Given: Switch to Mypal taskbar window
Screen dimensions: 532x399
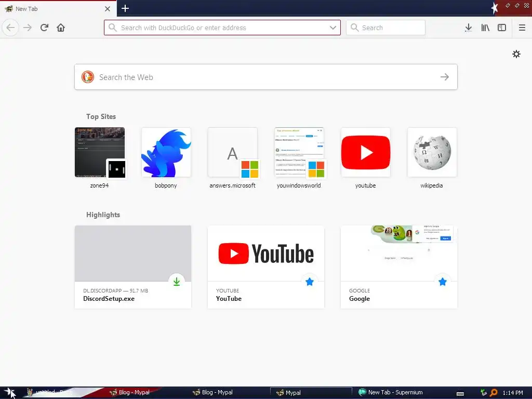Looking at the screenshot, I should coord(311,393).
